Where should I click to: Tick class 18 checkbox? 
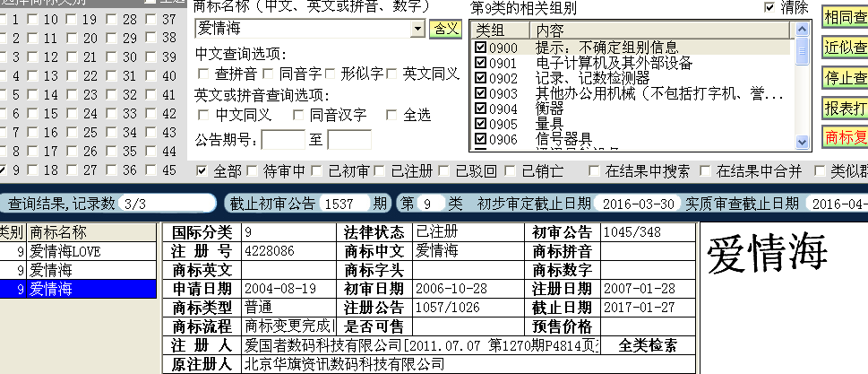32,170
